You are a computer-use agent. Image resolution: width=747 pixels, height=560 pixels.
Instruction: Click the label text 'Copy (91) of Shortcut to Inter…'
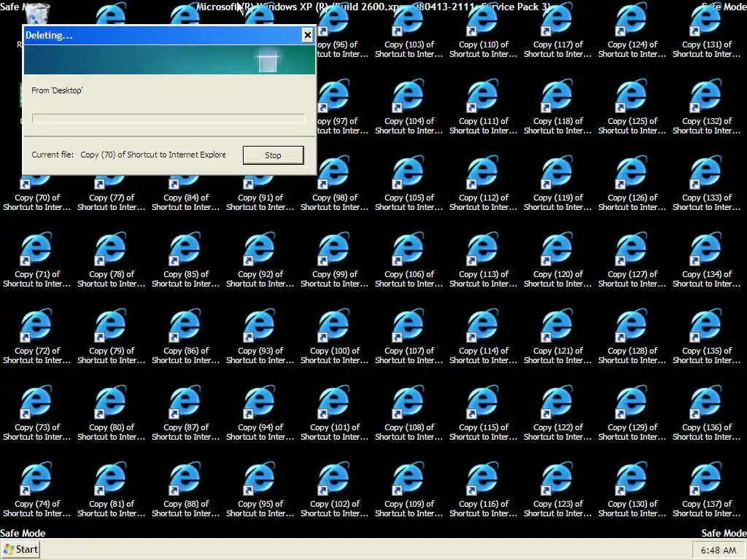click(260, 203)
